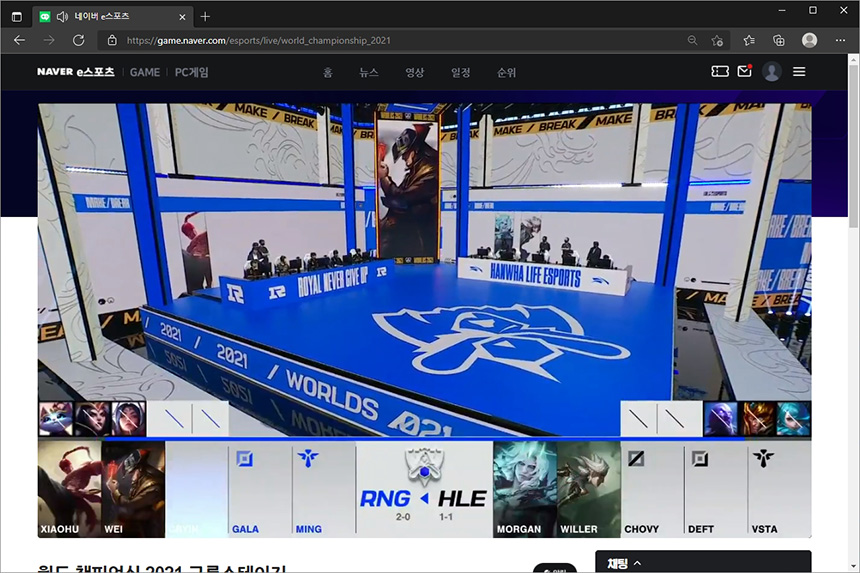The image size is (860, 573).
Task: Click the XIAOHU champion portrait
Action: coord(70,489)
